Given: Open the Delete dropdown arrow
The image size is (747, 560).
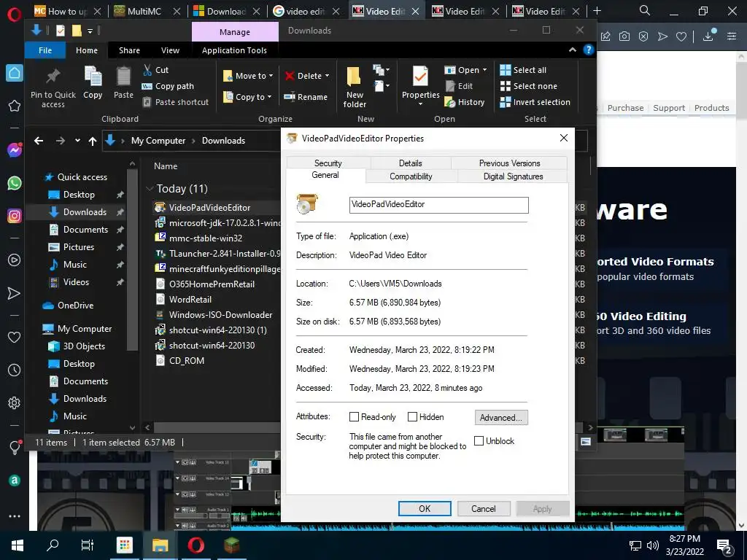Looking at the screenshot, I should click(328, 76).
